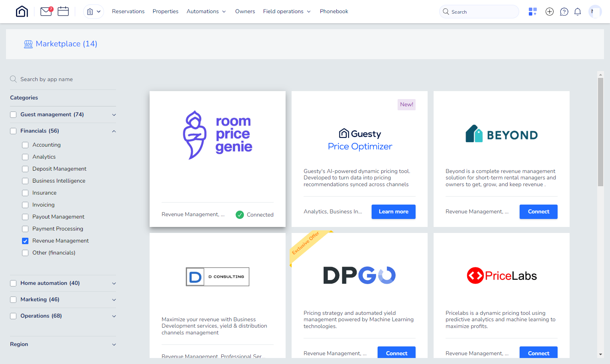Connect the Beyond app

[x=538, y=212]
